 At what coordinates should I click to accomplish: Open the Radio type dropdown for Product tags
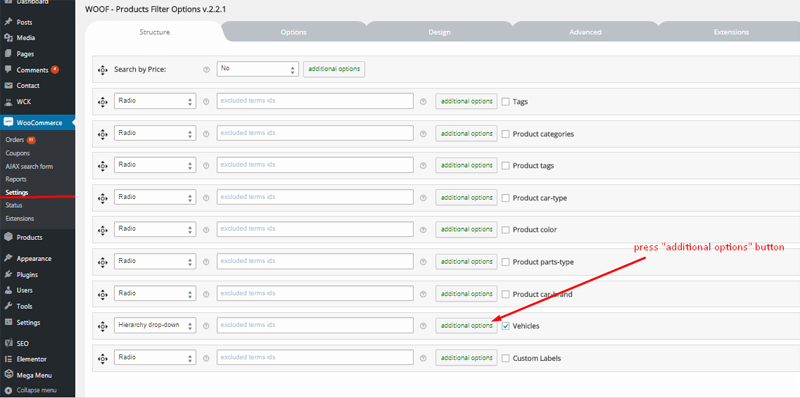(x=155, y=165)
